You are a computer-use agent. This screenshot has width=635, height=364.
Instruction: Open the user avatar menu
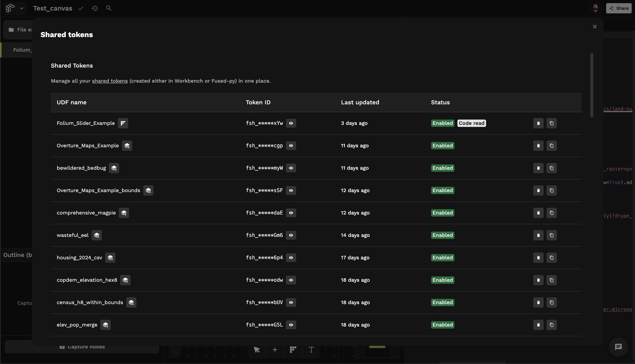point(595,8)
